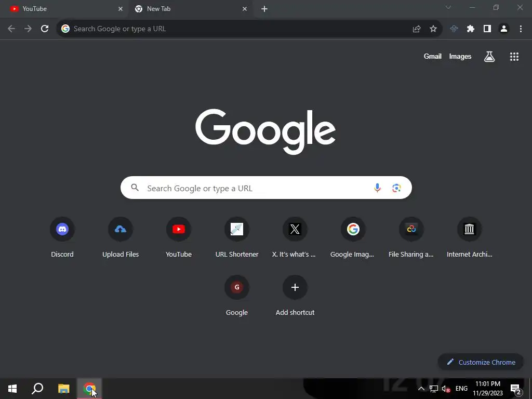Open the Extensions puzzle-piece menu

pyautogui.click(x=471, y=29)
